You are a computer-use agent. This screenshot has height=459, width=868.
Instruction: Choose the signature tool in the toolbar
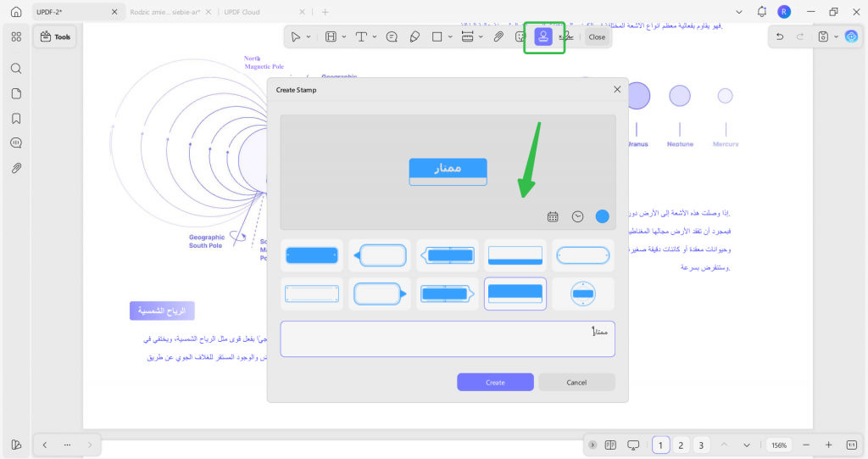(x=565, y=36)
